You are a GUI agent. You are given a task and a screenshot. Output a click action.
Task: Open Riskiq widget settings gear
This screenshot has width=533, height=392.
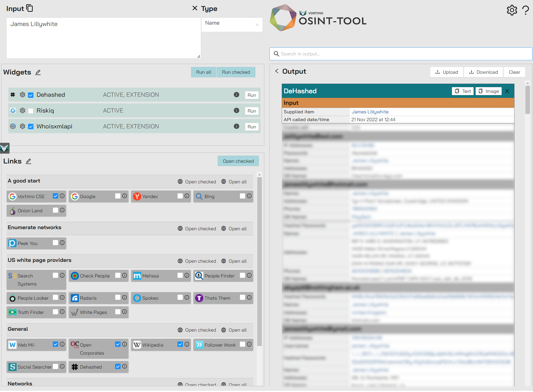[x=23, y=111]
